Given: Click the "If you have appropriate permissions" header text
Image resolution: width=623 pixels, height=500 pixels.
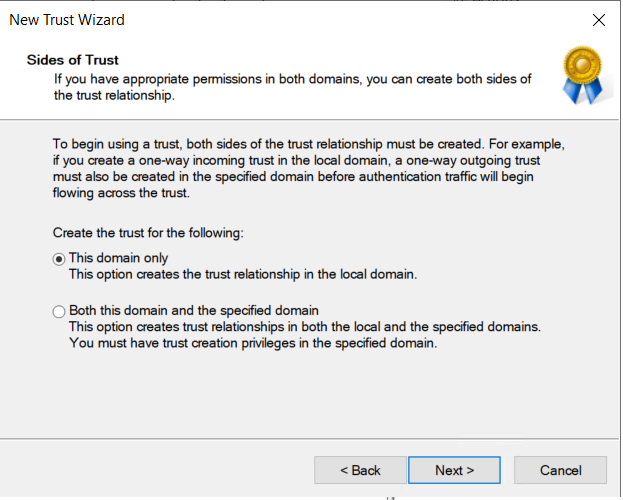Looking at the screenshot, I should (x=292, y=78).
